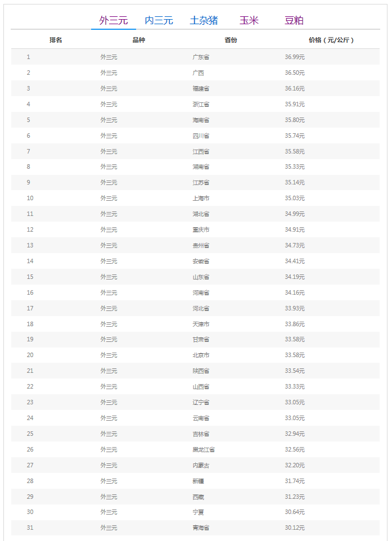Select the 黑龙江省 province cell
Viewport: 392px width, 541px height.
coord(204,450)
